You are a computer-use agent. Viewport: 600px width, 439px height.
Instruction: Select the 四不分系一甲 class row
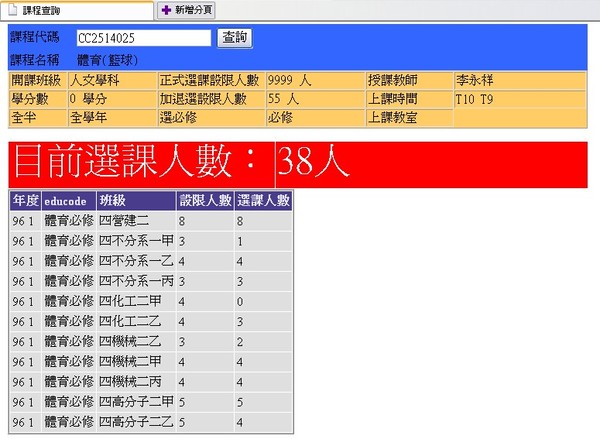coord(151,241)
